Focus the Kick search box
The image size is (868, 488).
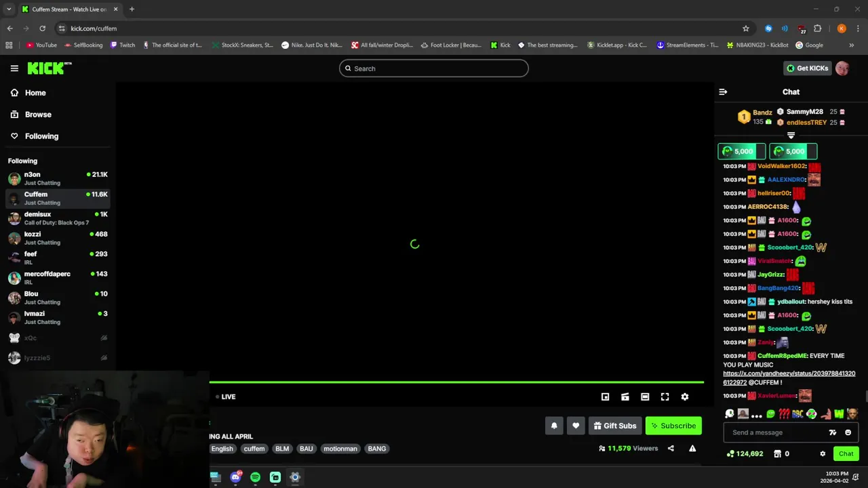pos(434,68)
